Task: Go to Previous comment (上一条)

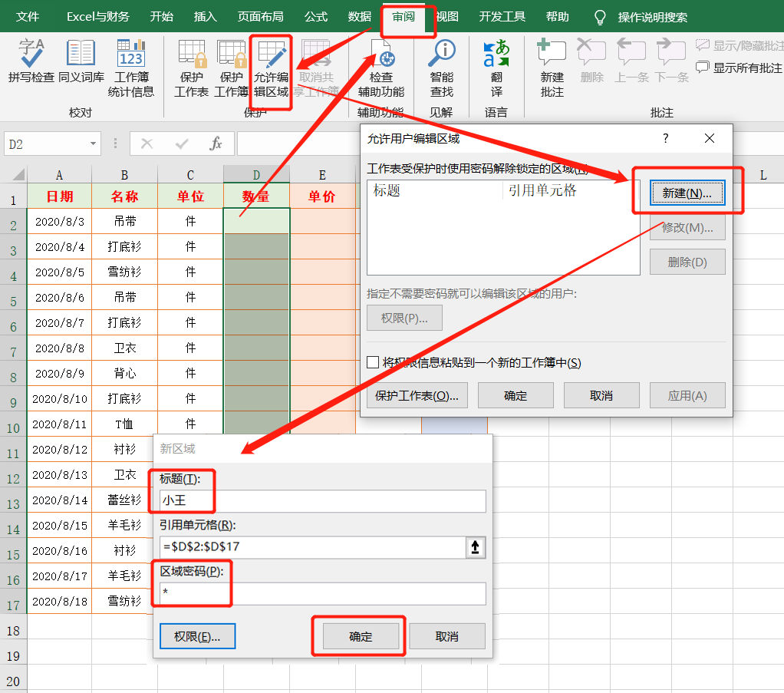Action: coord(631,61)
